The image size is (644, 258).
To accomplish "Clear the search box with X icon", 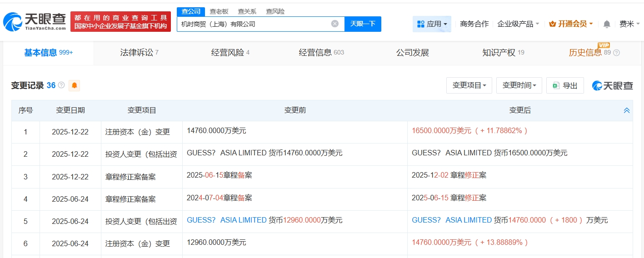I will point(335,24).
